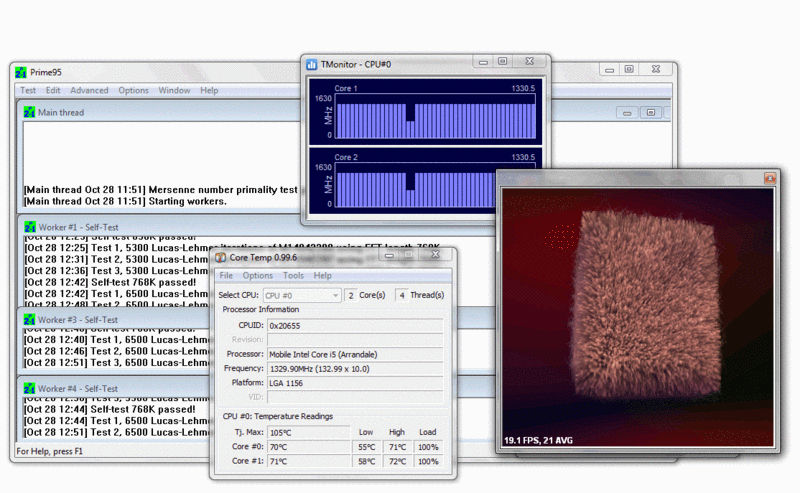This screenshot has height=493, width=800.
Task: Click the Prime95 title bar icon
Action: click(21, 71)
